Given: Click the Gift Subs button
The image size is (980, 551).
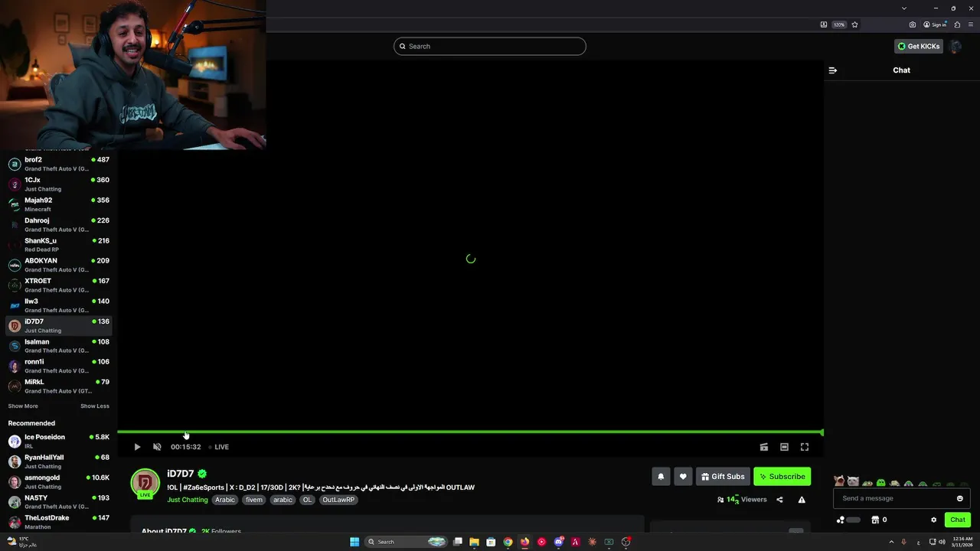Looking at the screenshot, I should [723, 477].
